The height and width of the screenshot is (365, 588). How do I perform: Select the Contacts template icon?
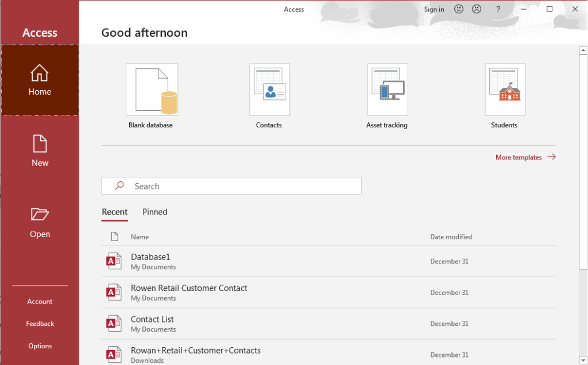[x=269, y=90]
